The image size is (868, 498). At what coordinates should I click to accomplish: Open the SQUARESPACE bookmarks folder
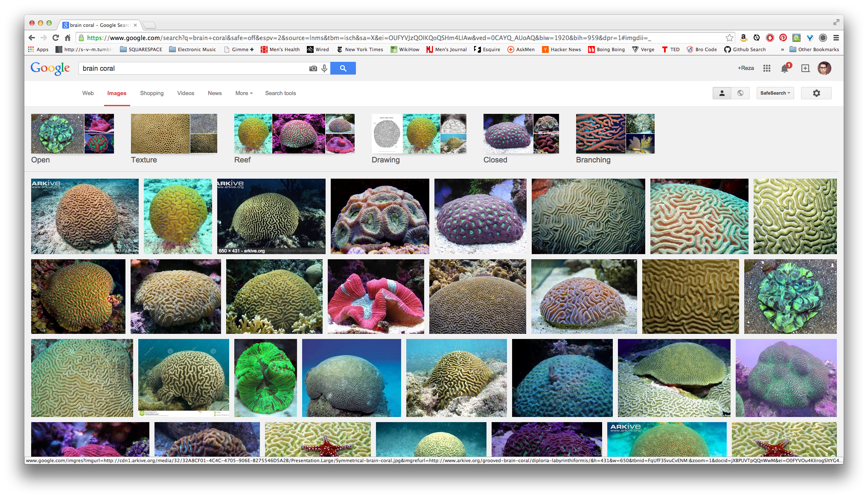141,49
